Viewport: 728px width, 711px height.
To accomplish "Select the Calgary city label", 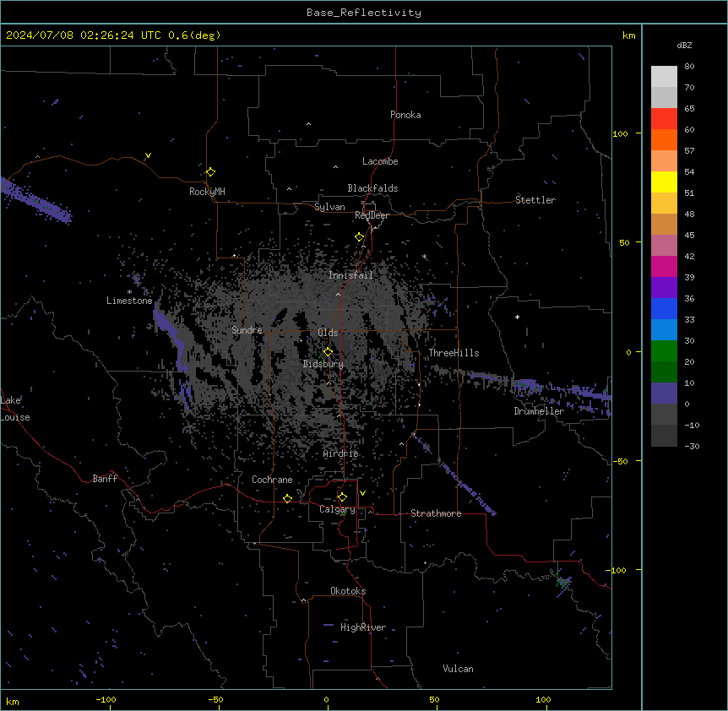I will click(x=337, y=509).
